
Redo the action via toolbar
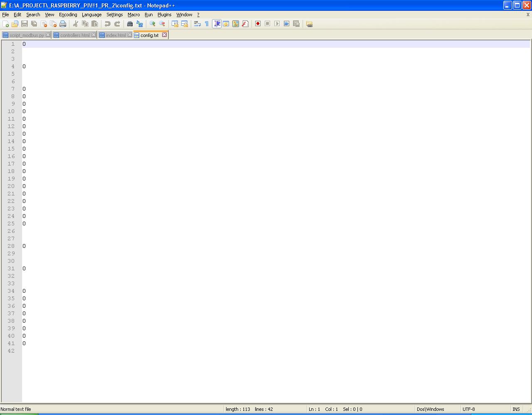[x=117, y=24]
